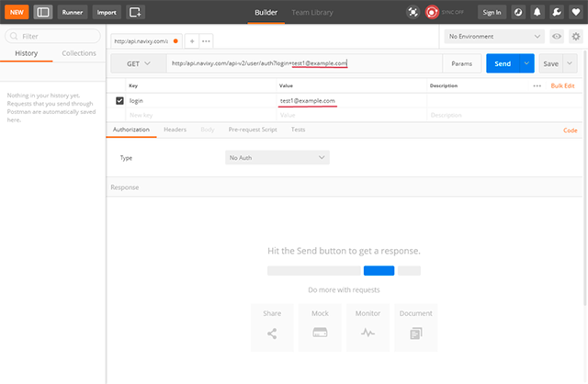Save the request
This screenshot has width=588, height=384.
[550, 63]
